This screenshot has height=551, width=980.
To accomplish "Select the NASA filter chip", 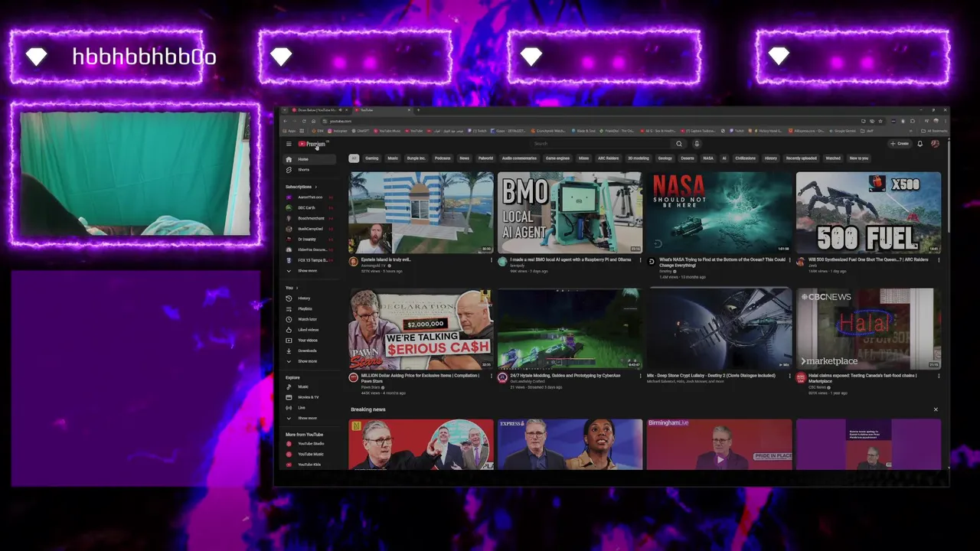I will [708, 158].
